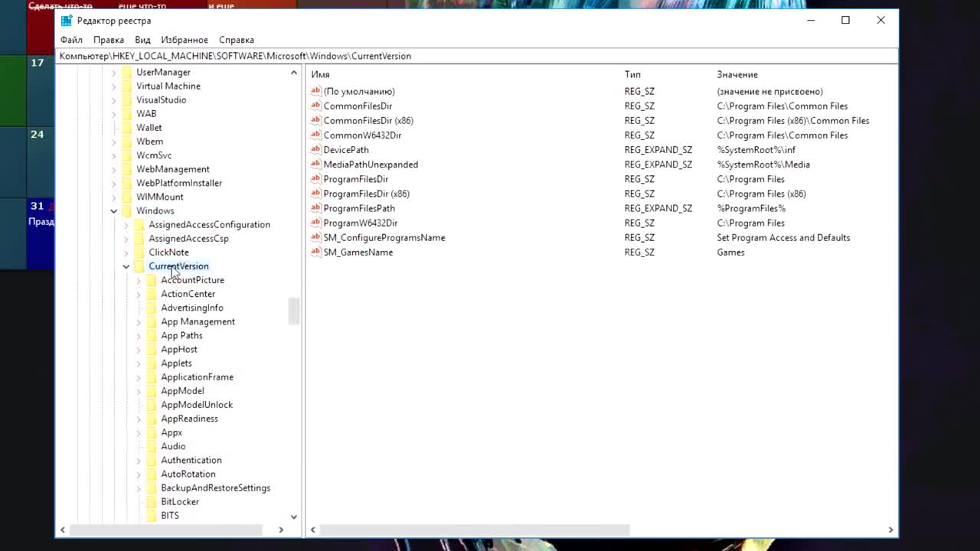Image resolution: width=980 pixels, height=551 pixels.
Task: Expand the UserManager key
Action: point(114,73)
